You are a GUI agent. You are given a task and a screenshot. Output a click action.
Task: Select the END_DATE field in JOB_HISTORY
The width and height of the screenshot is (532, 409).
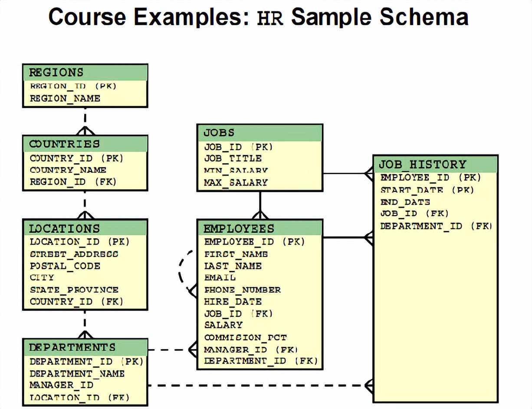click(x=405, y=202)
